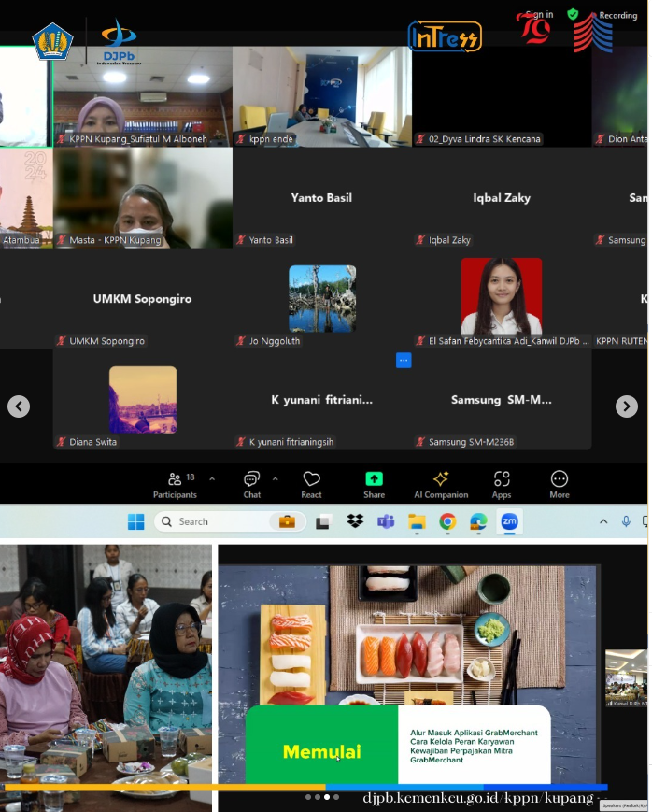Expand the Participants options caret
This screenshot has width=652, height=812.
point(212,478)
